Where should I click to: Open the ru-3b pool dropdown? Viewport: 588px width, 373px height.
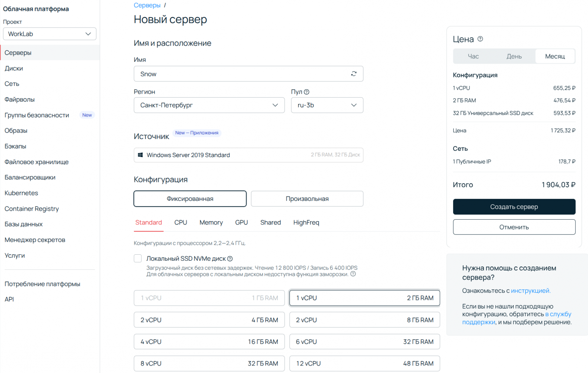tap(327, 105)
